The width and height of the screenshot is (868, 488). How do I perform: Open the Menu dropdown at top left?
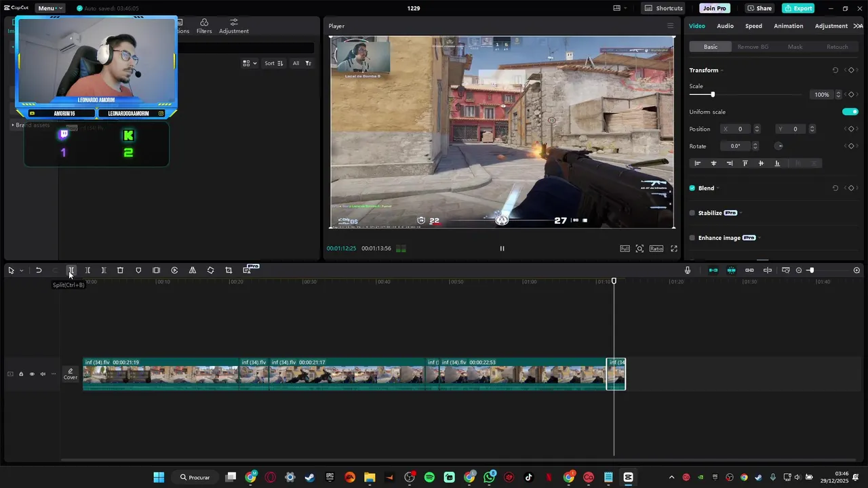50,8
